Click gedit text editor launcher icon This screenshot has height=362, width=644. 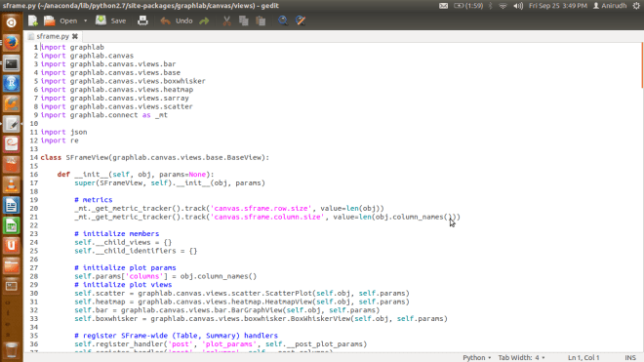[11, 124]
